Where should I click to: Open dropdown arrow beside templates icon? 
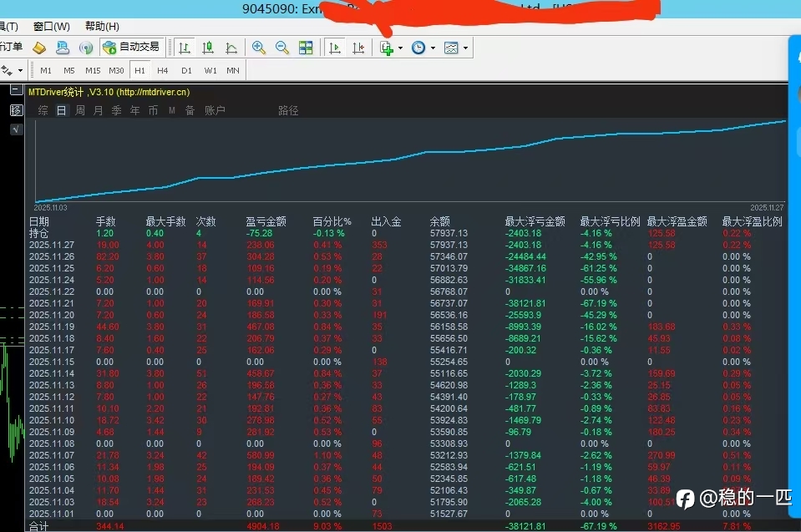click(x=465, y=48)
